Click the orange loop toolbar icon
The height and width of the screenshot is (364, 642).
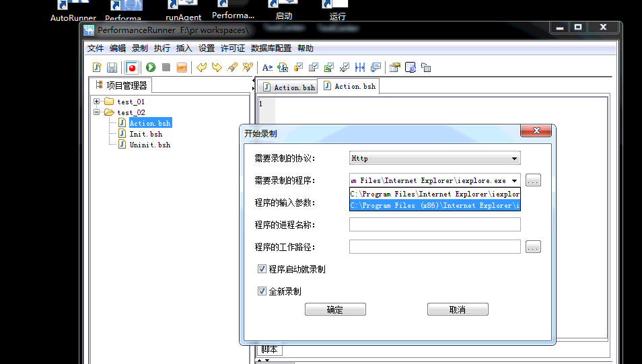click(x=182, y=67)
